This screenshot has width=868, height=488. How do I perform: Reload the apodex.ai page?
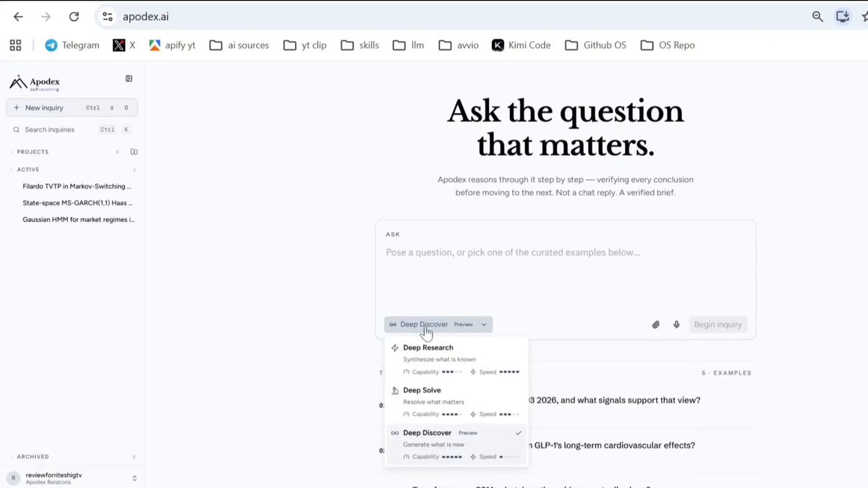(x=74, y=17)
